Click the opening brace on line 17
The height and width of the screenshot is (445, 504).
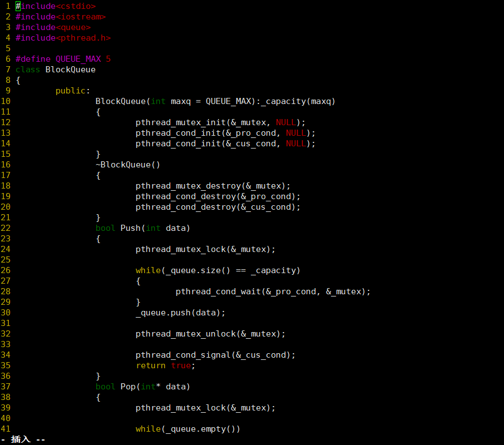coord(98,175)
